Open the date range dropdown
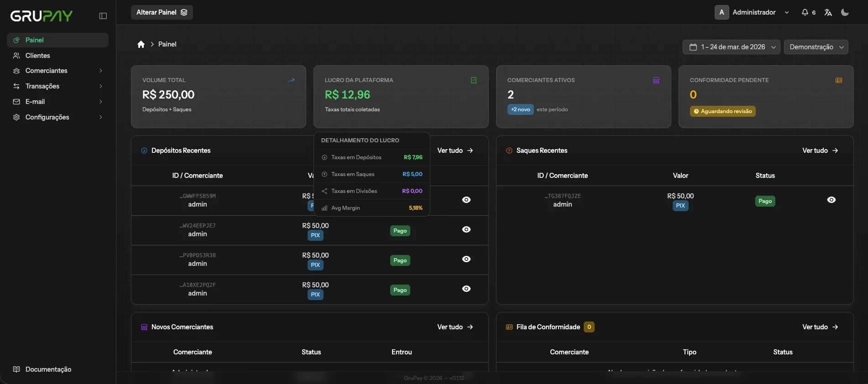Screen dimensions: 868x384 (732, 47)
